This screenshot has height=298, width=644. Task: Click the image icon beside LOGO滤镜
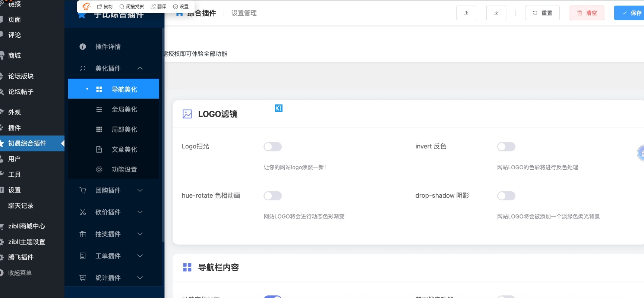coord(187,114)
